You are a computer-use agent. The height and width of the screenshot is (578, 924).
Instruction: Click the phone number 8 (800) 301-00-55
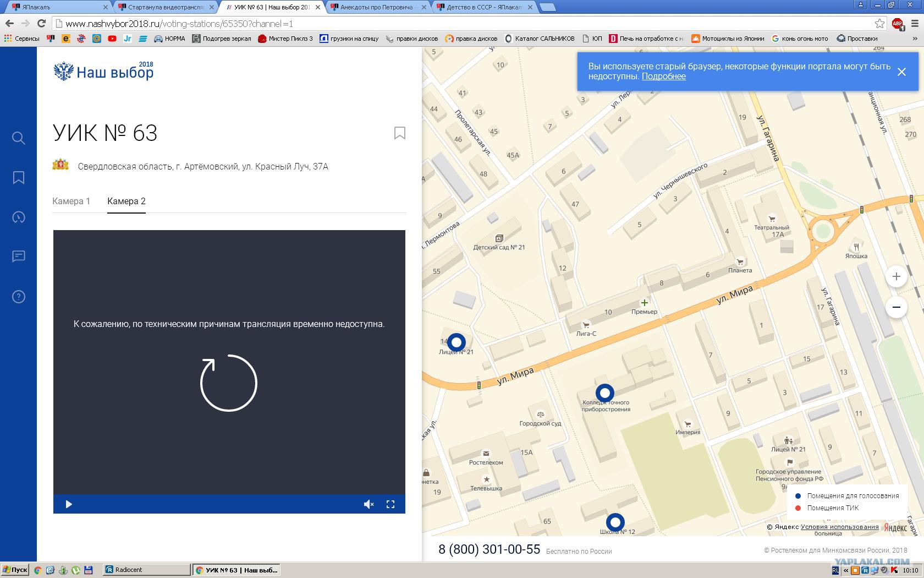(490, 549)
